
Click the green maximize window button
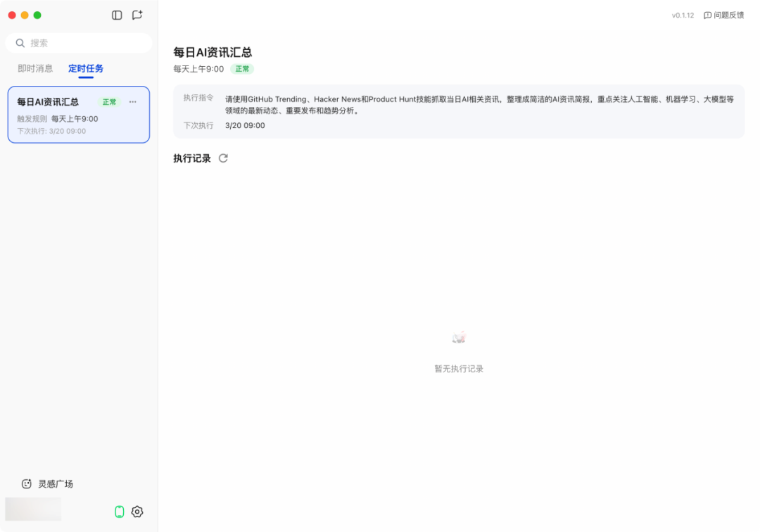pyautogui.click(x=37, y=15)
